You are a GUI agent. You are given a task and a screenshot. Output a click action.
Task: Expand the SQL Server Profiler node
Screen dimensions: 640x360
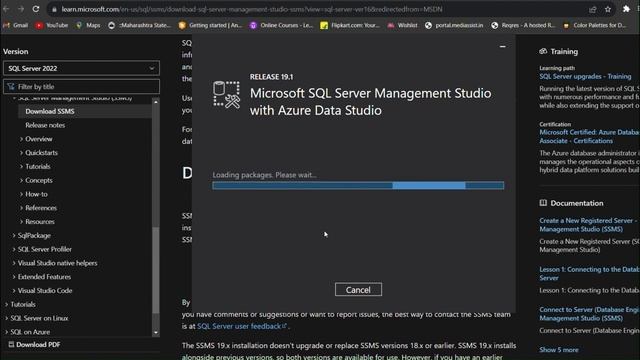14,249
